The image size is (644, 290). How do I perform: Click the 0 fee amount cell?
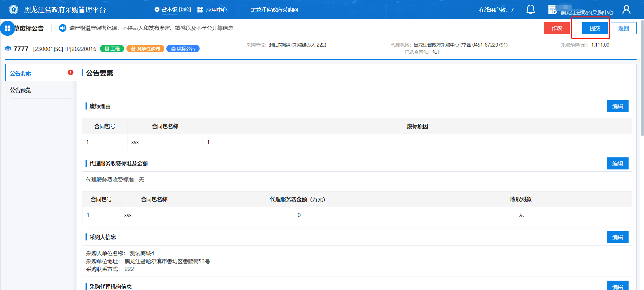tap(299, 215)
